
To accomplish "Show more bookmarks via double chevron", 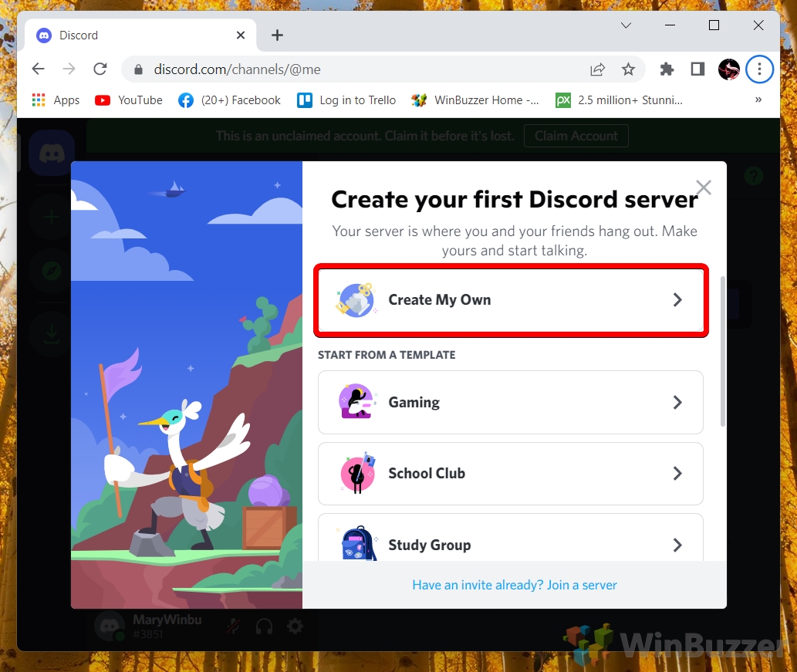I will click(x=758, y=100).
